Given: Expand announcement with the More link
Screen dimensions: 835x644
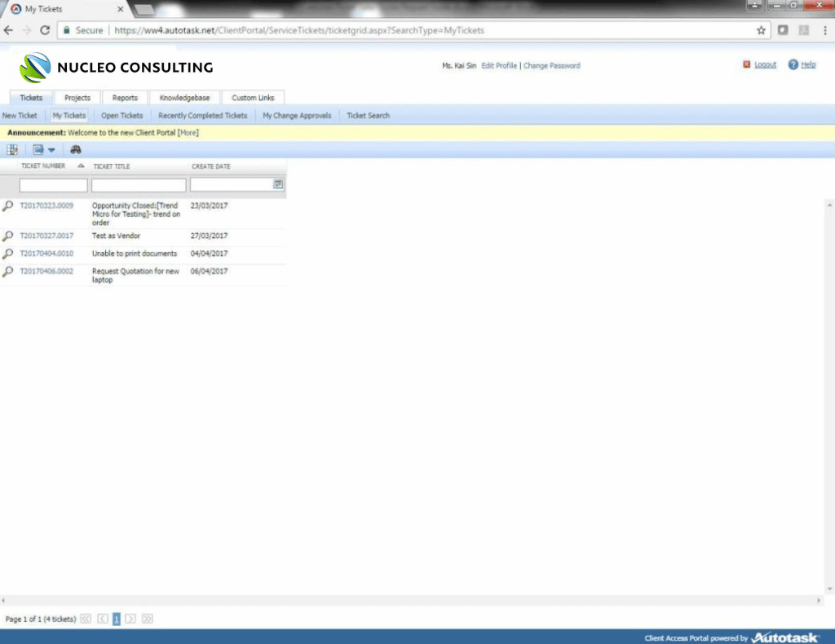Looking at the screenshot, I should pos(188,132).
